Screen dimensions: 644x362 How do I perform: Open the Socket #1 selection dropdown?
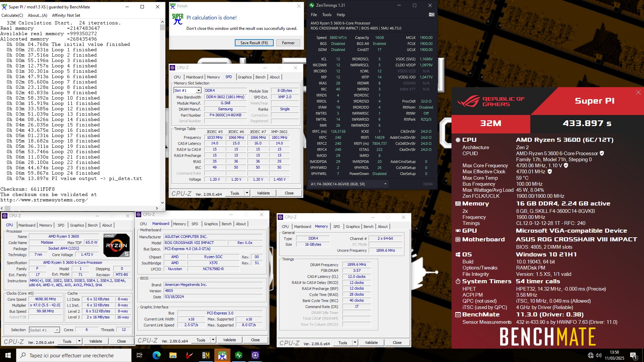pos(57,330)
